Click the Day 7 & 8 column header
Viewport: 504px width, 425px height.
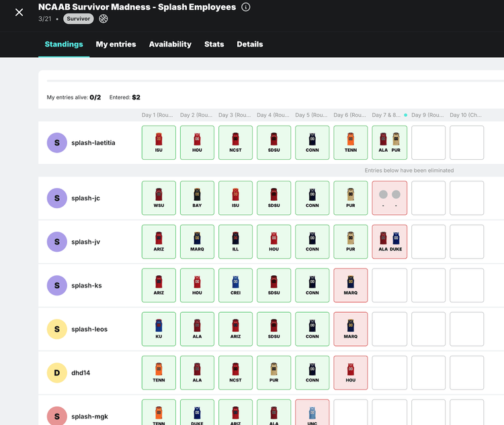point(386,115)
